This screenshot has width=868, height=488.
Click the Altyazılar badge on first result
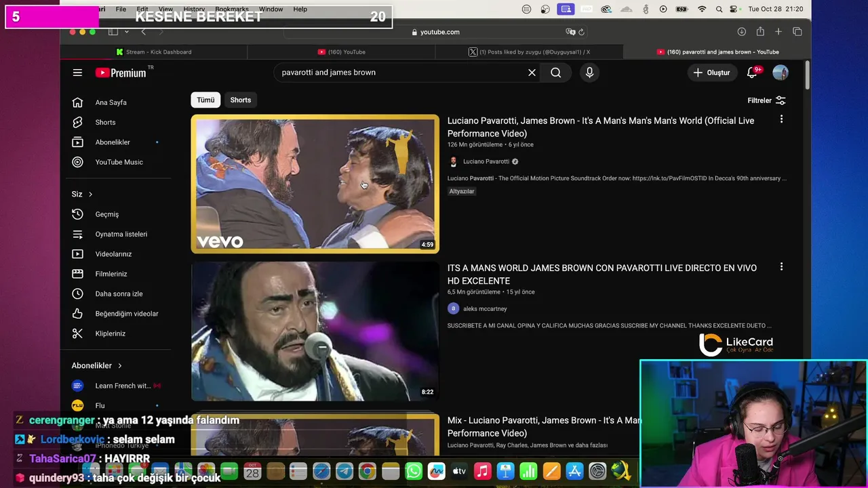(462, 191)
